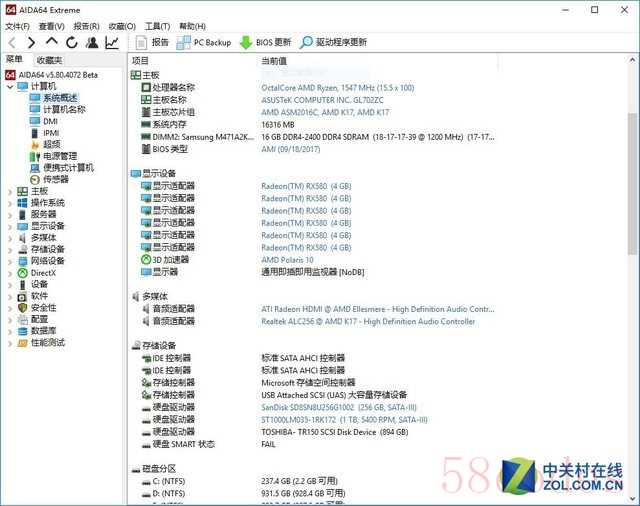This screenshot has height=506, width=640.
Task: Expand the 操作系统 tree node
Action: (x=10, y=203)
